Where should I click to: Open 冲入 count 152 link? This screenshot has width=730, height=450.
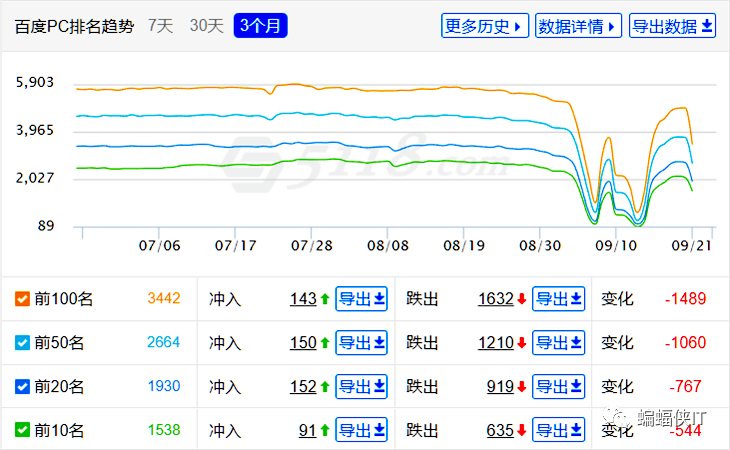(303, 386)
